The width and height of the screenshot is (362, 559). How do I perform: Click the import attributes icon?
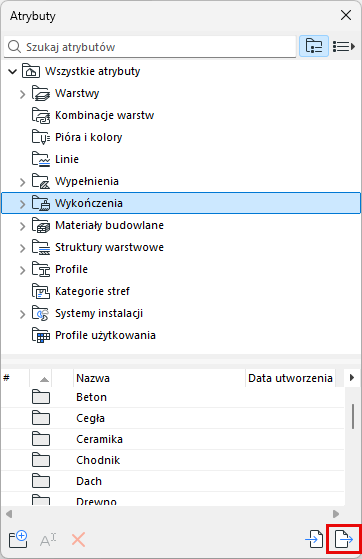click(x=314, y=539)
